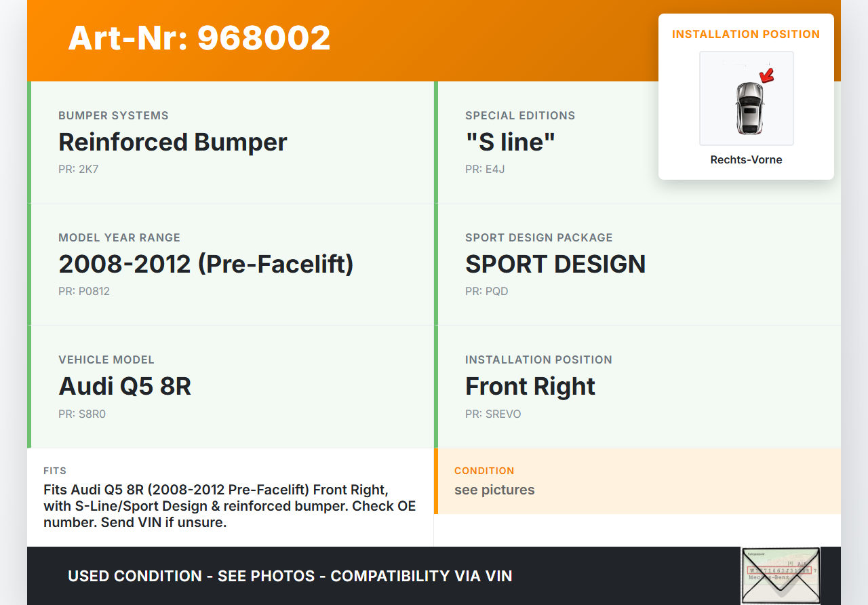Open the VIN envelope icon in footer

click(x=780, y=575)
